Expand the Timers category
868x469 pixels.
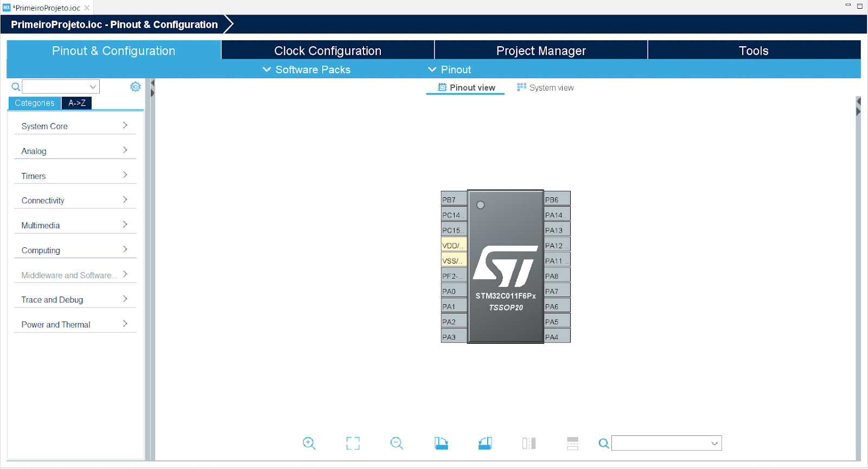click(74, 176)
